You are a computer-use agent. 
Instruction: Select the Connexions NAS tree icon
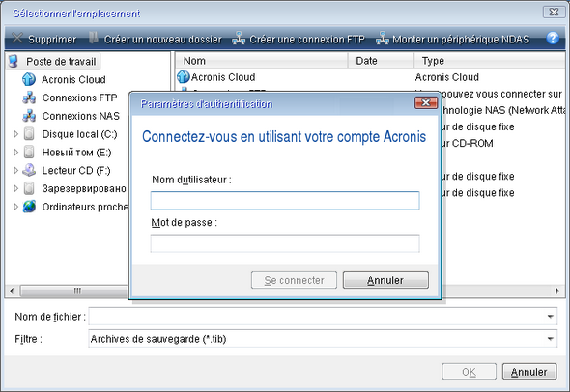(29, 116)
